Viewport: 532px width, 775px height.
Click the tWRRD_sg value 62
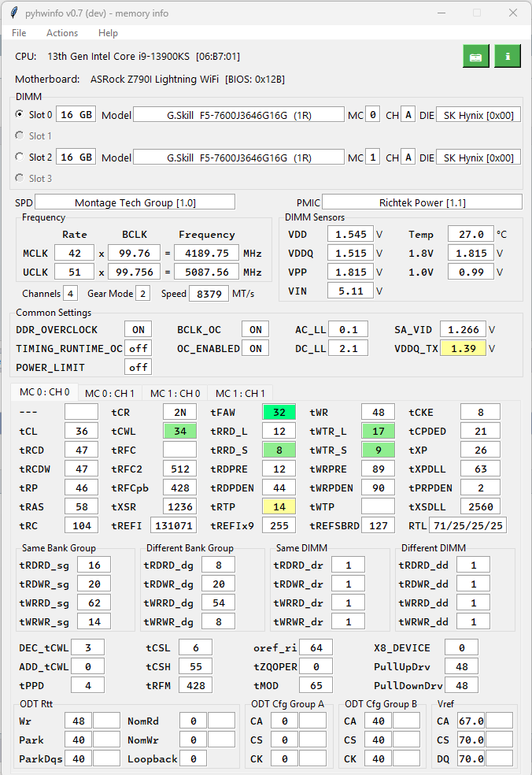[x=94, y=603]
